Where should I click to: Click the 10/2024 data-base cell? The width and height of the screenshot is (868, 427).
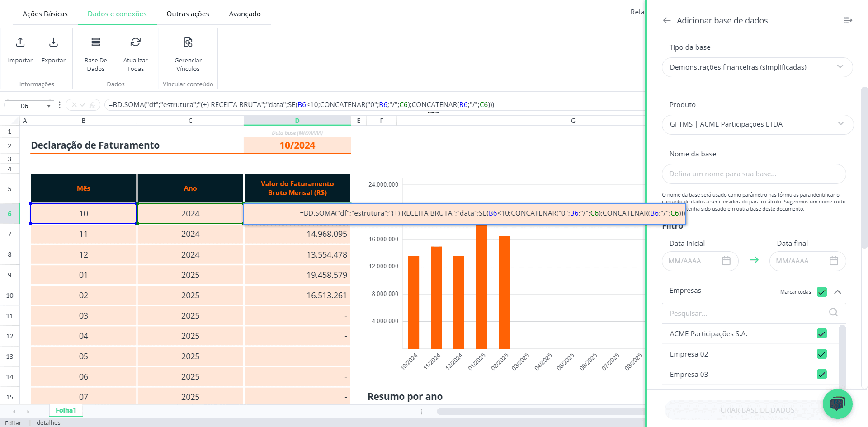pyautogui.click(x=297, y=145)
